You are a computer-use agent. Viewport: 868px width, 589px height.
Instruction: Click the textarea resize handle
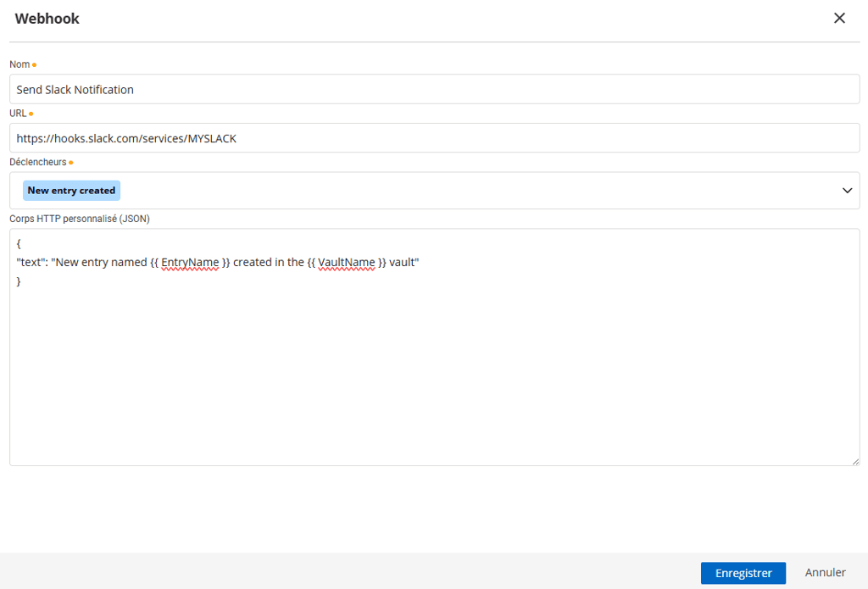(855, 461)
